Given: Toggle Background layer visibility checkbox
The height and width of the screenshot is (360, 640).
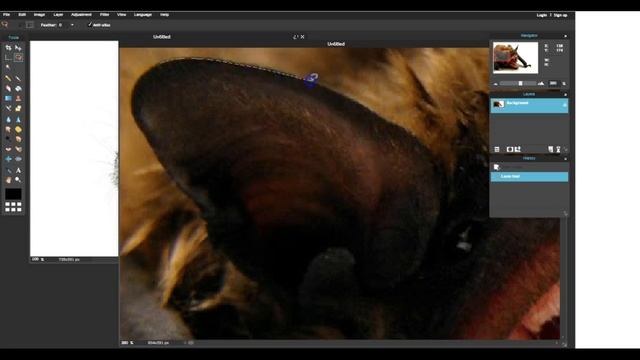Looking at the screenshot, I should pos(564,105).
